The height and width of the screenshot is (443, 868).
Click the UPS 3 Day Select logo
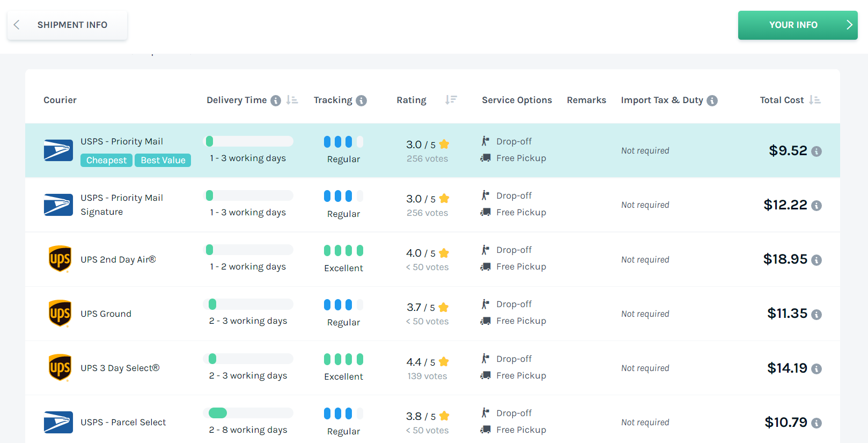click(x=60, y=368)
